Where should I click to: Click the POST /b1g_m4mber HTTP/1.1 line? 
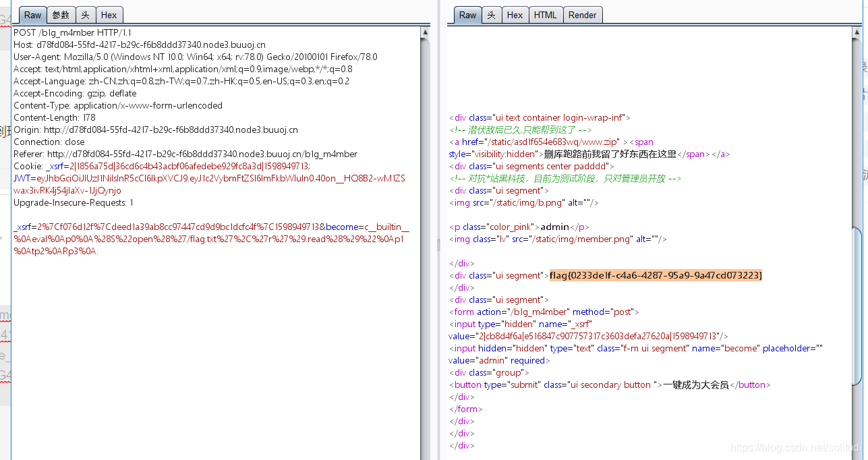point(73,32)
